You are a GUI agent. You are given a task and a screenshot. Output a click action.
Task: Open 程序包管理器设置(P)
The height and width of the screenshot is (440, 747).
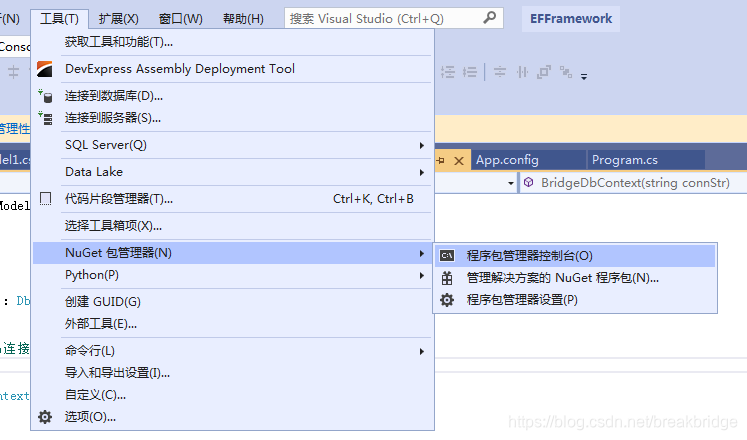click(575, 300)
